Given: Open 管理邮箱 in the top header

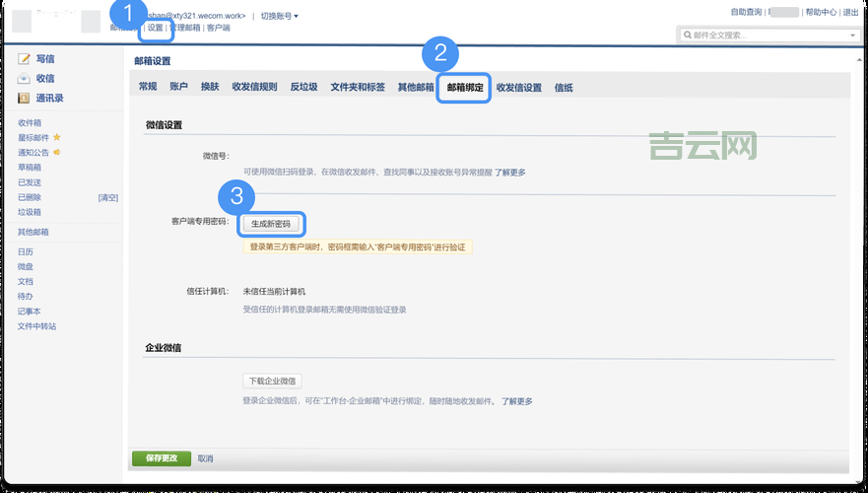Looking at the screenshot, I should coord(185,28).
